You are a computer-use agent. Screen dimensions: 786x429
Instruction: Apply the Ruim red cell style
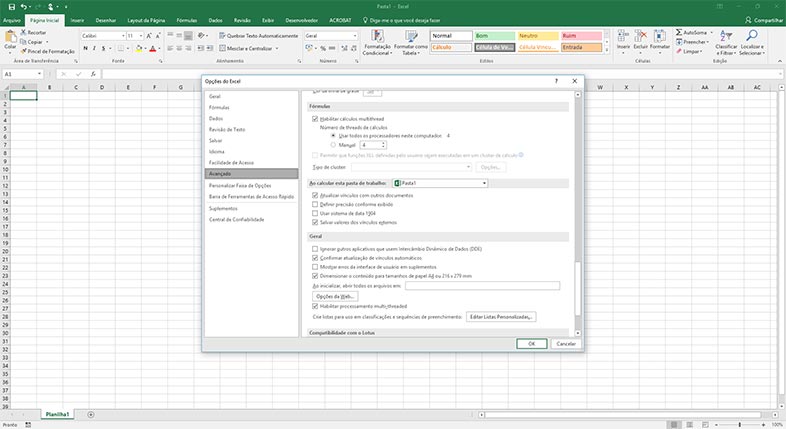581,36
